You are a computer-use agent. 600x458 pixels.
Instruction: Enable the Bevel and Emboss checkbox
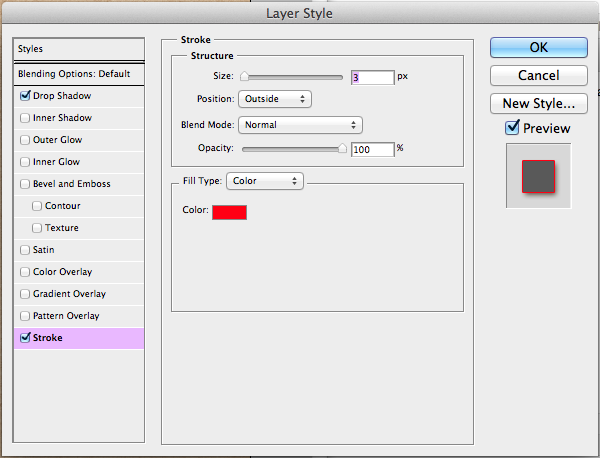[x=25, y=184]
